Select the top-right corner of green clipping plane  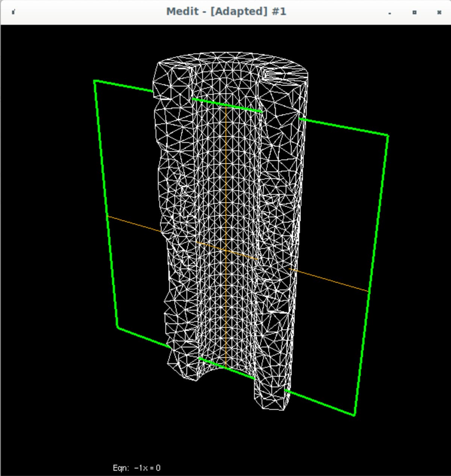point(387,136)
